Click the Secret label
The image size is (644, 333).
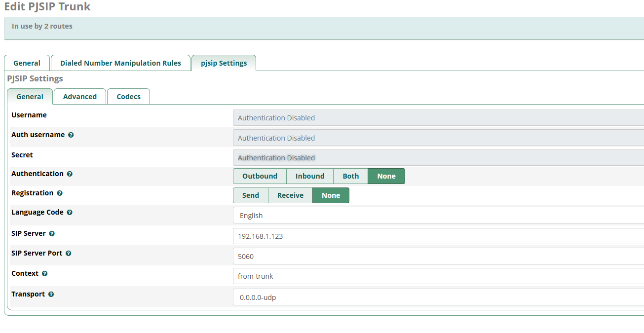click(x=22, y=155)
